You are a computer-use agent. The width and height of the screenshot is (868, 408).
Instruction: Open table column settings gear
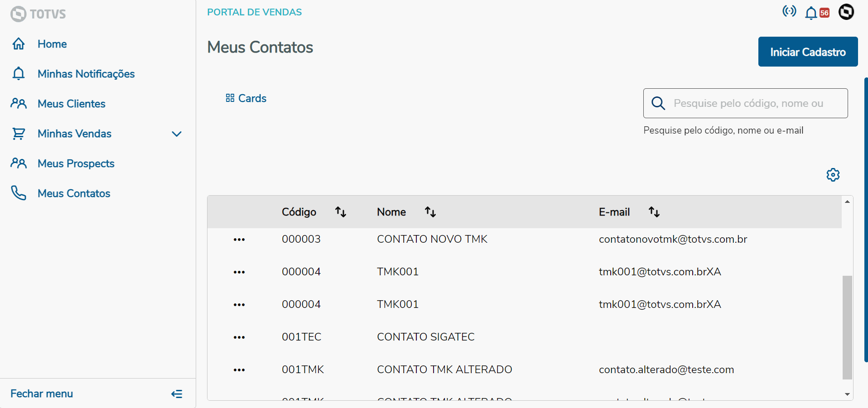(833, 175)
